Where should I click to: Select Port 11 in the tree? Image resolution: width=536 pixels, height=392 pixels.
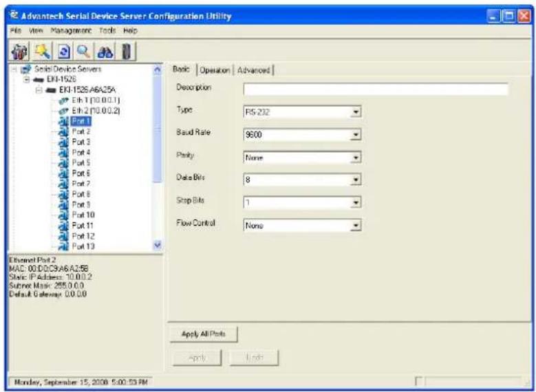pyautogui.click(x=83, y=226)
